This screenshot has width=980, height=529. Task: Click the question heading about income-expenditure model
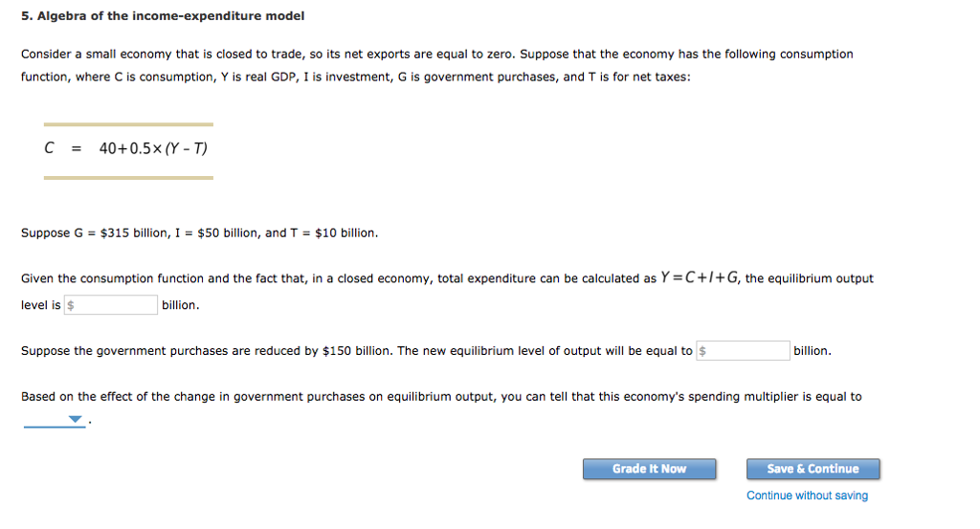(163, 15)
